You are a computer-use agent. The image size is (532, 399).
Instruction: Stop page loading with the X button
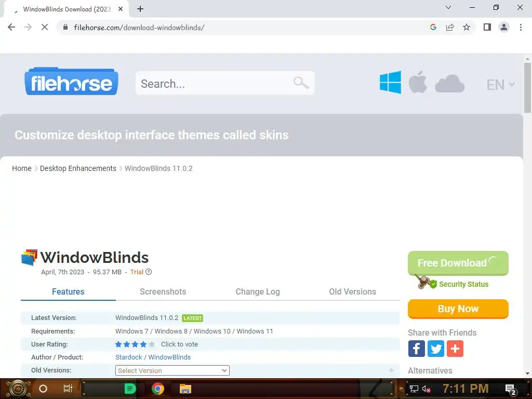coord(45,27)
